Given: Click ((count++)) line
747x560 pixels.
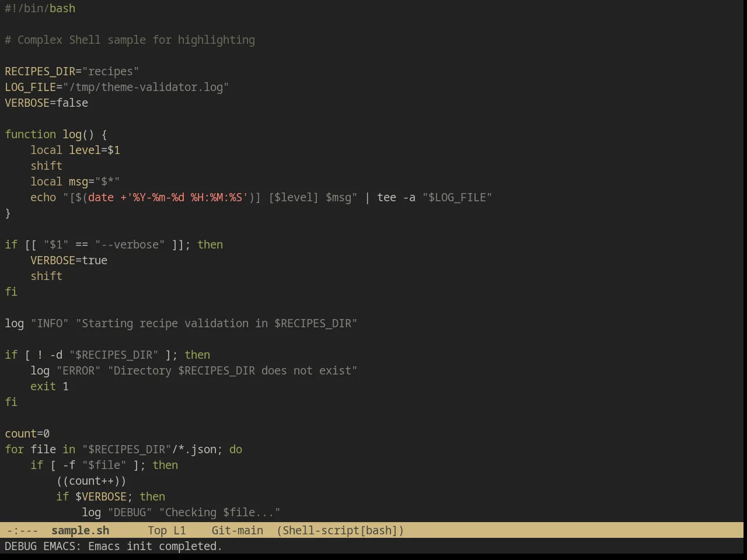Looking at the screenshot, I should (91, 481).
